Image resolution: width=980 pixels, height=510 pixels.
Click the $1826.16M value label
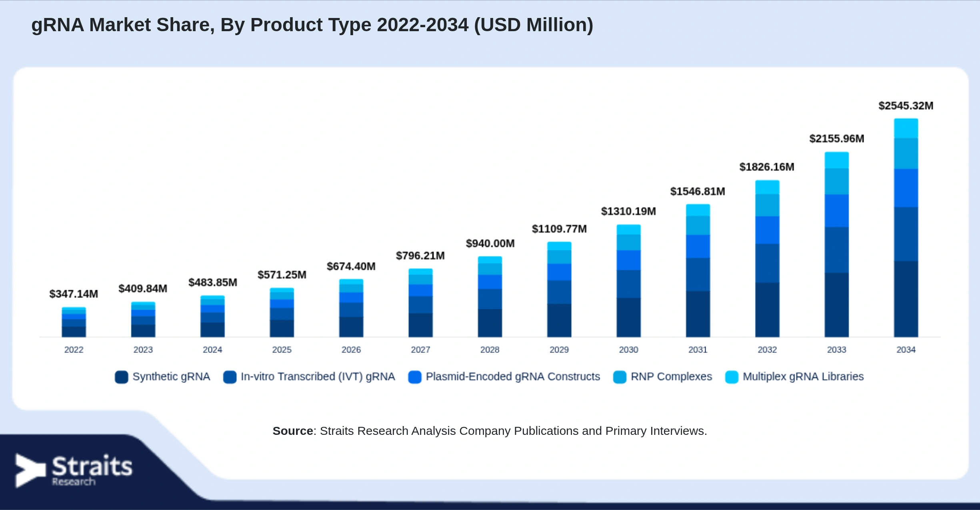[x=767, y=167]
